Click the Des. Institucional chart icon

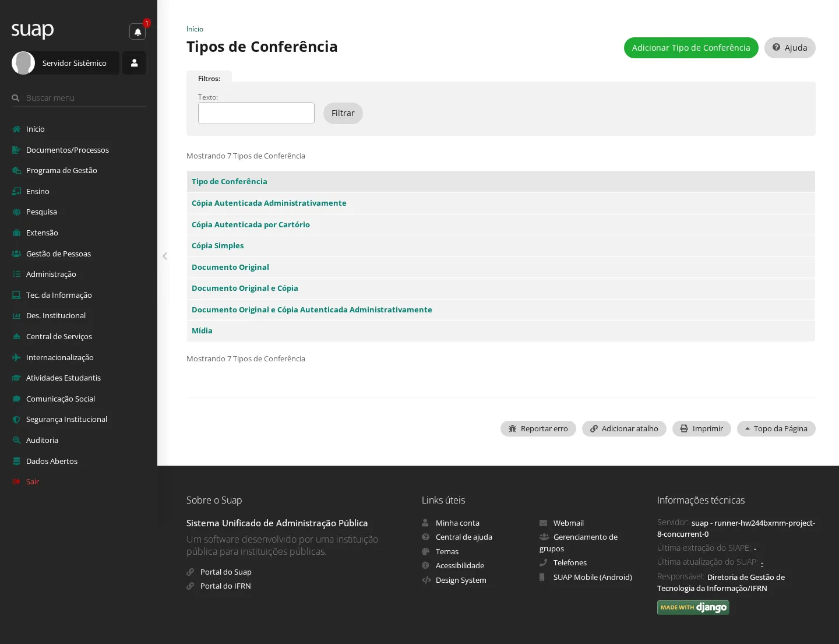(x=16, y=316)
